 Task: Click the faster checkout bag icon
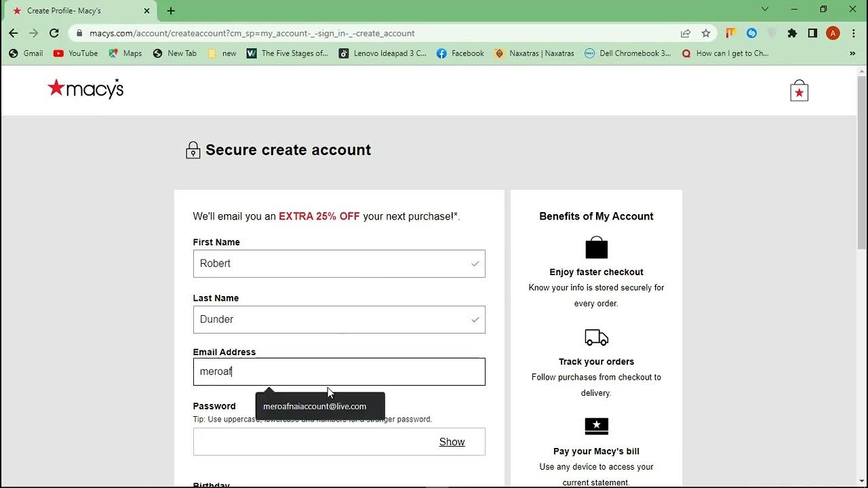click(597, 247)
